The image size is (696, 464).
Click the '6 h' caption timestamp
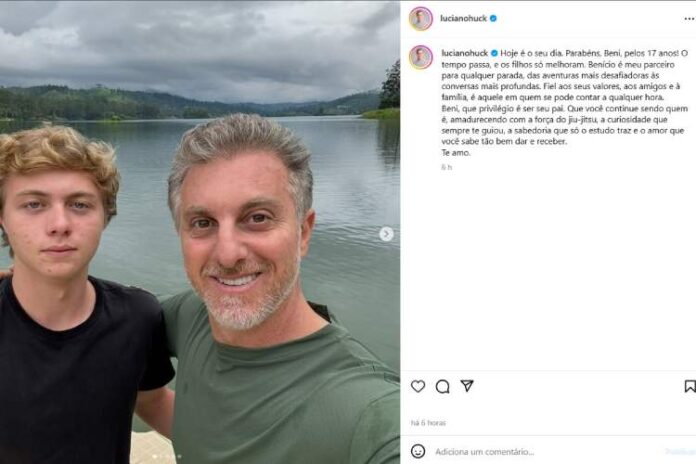click(446, 167)
